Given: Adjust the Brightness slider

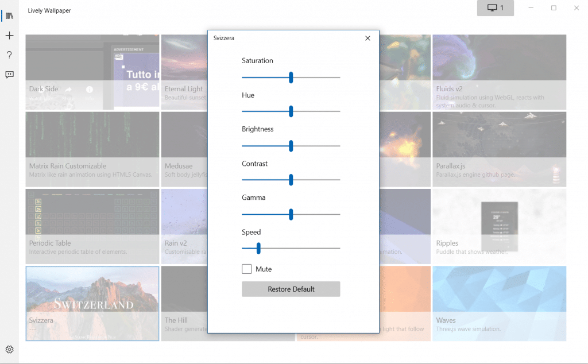Looking at the screenshot, I should point(291,146).
